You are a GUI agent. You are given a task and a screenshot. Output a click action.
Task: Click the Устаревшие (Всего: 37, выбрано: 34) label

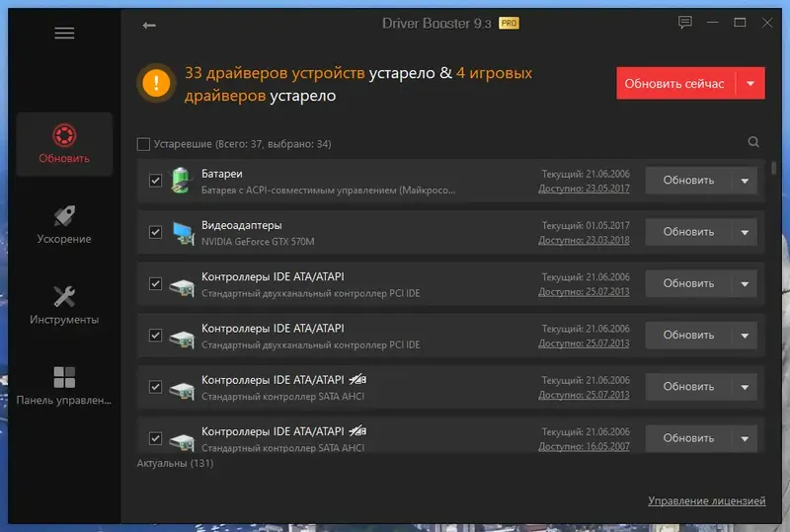[x=242, y=144]
